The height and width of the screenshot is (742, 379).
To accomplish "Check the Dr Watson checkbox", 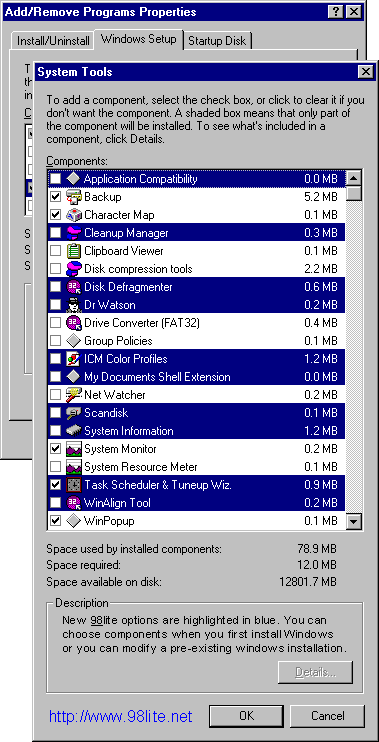I will click(x=55, y=305).
